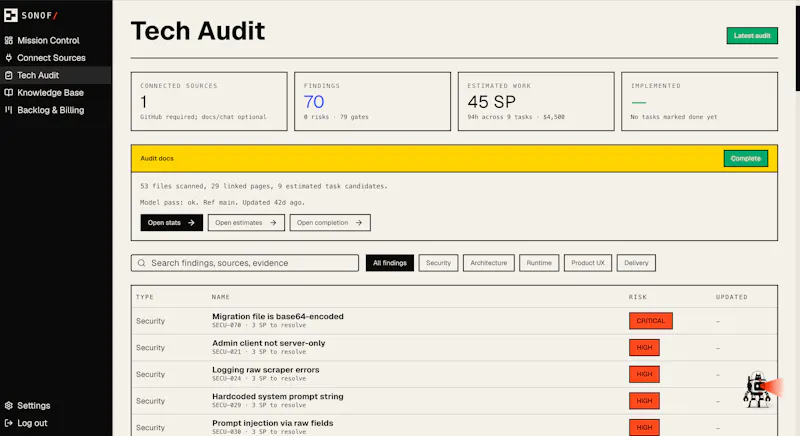
Task: Click the NAME column header
Action: tap(221, 297)
